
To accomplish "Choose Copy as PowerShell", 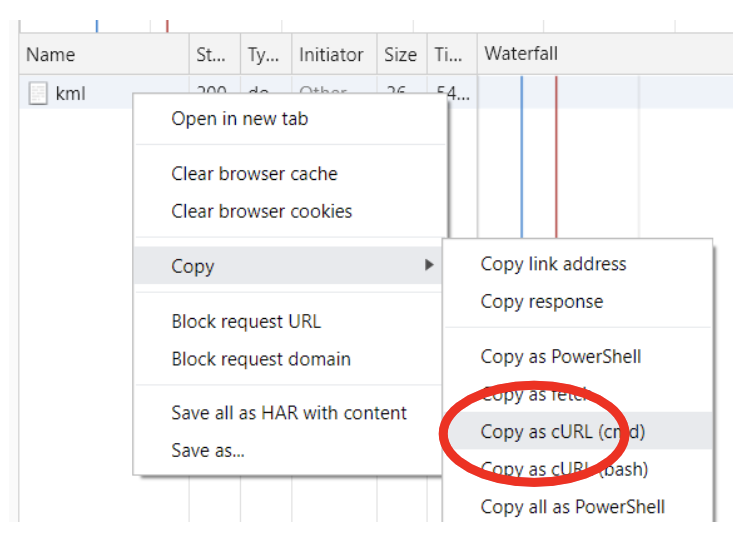I will [x=560, y=357].
